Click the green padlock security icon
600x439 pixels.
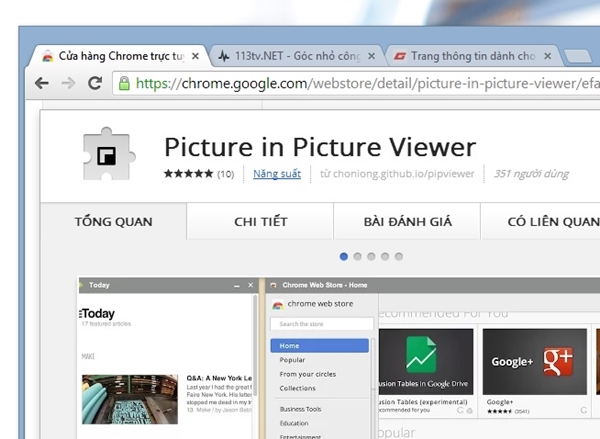124,83
